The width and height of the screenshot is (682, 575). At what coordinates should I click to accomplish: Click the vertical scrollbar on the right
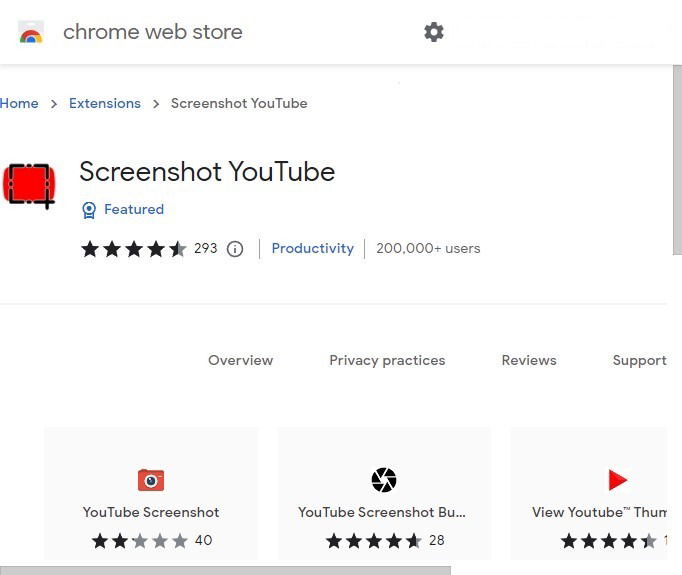click(677, 160)
